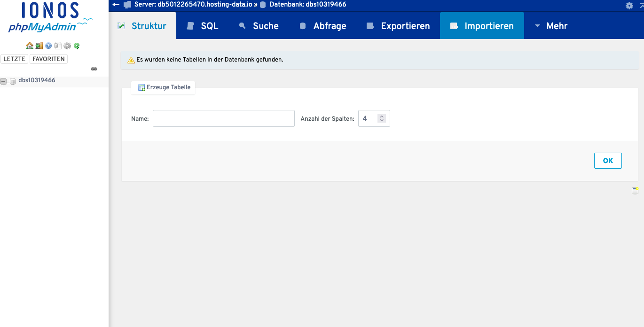Switch to the SQL tab

pos(203,26)
